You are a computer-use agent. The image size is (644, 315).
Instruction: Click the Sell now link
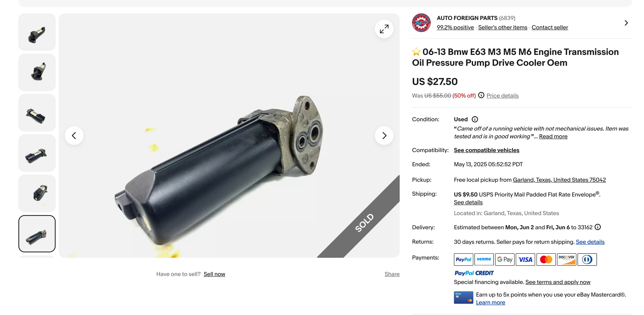pos(214,274)
